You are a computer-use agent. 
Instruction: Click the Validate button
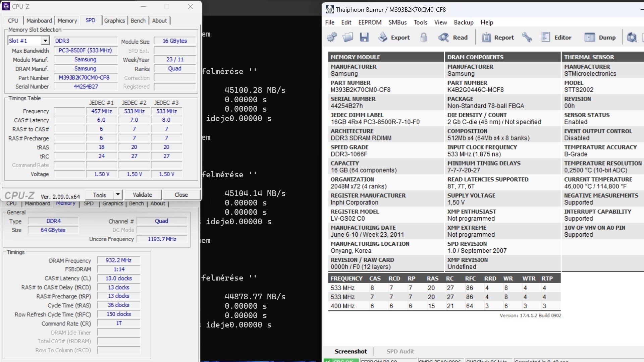[x=142, y=194]
